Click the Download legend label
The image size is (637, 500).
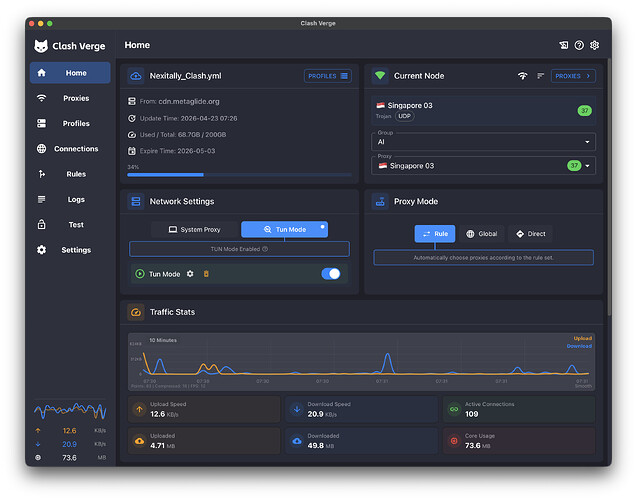(x=579, y=346)
